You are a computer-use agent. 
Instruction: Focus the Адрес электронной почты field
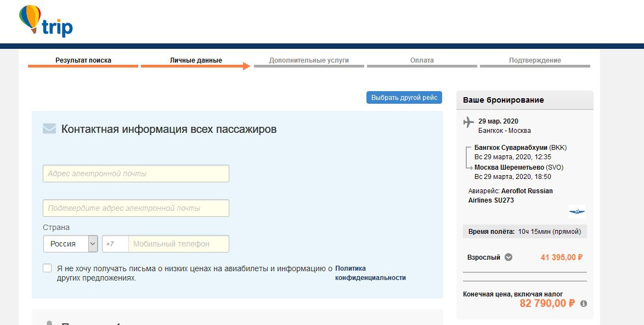pyautogui.click(x=136, y=173)
